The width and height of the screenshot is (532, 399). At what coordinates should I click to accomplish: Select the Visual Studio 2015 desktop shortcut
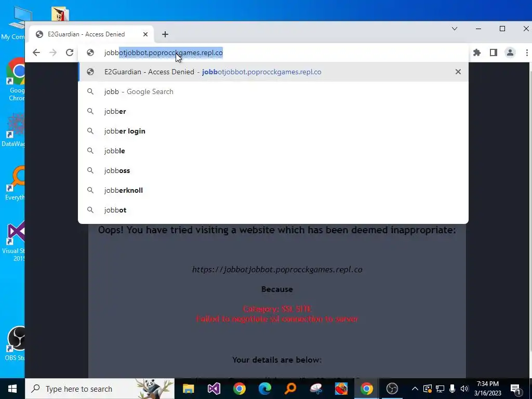coord(14,241)
